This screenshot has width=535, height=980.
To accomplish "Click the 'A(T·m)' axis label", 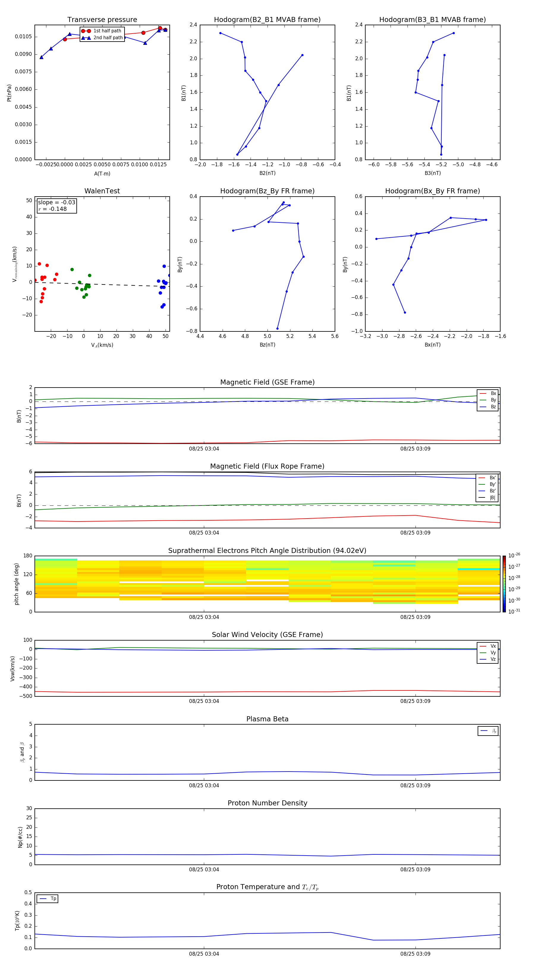I will (102, 173).
